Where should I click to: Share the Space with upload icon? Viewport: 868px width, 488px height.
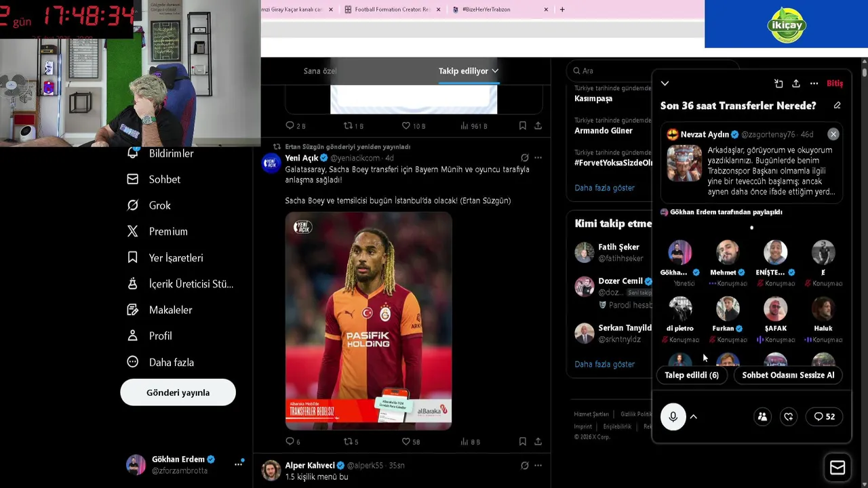796,83
